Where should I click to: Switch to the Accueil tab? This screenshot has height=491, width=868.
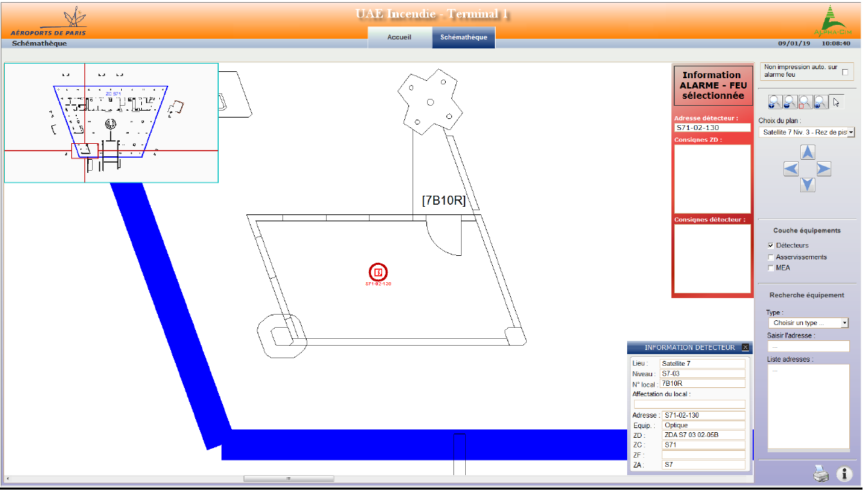click(399, 37)
